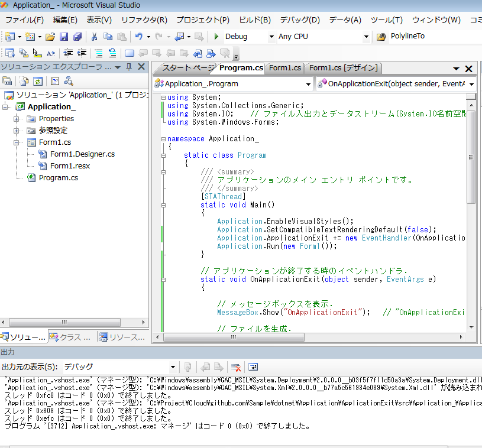The image size is (482, 448).
Task: Go to next bookmark in document icon
Action: tap(211, 53)
